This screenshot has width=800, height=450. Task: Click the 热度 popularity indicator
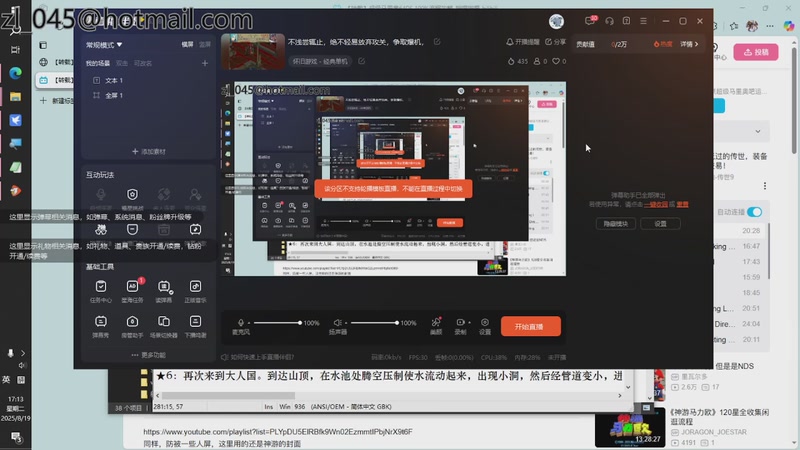tap(663, 44)
